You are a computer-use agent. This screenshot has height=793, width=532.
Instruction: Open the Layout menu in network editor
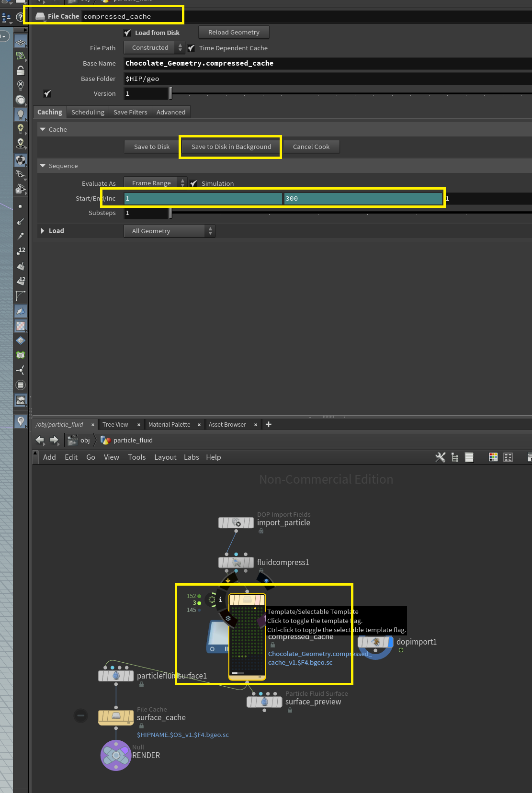[165, 457]
